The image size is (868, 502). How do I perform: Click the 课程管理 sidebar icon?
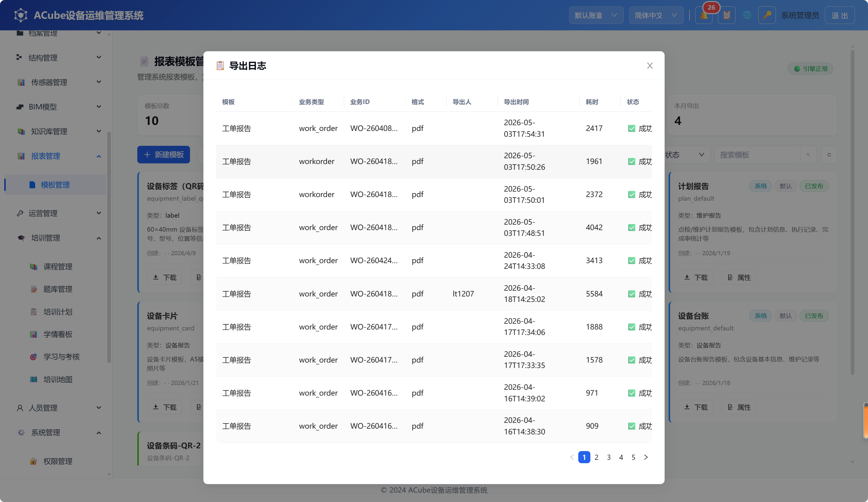pos(33,267)
